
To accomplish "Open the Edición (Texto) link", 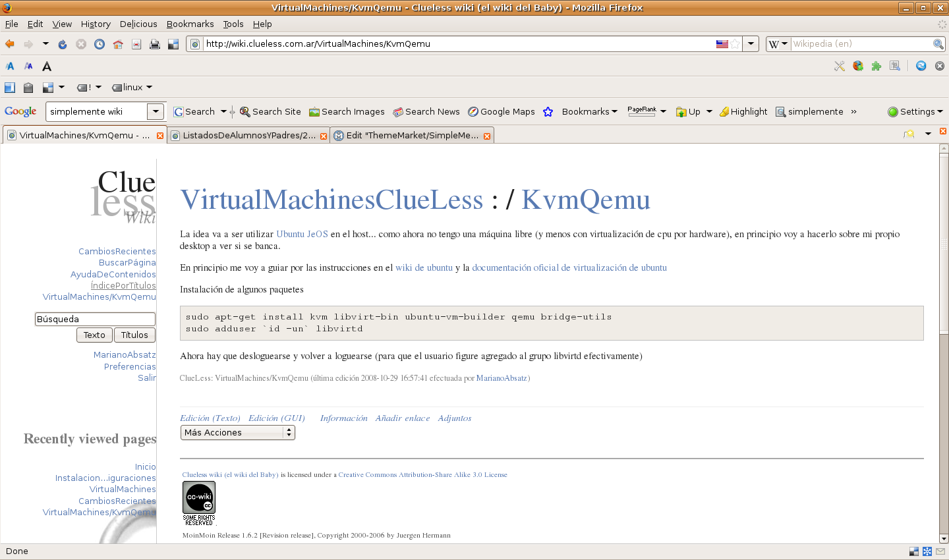I will pos(210,418).
